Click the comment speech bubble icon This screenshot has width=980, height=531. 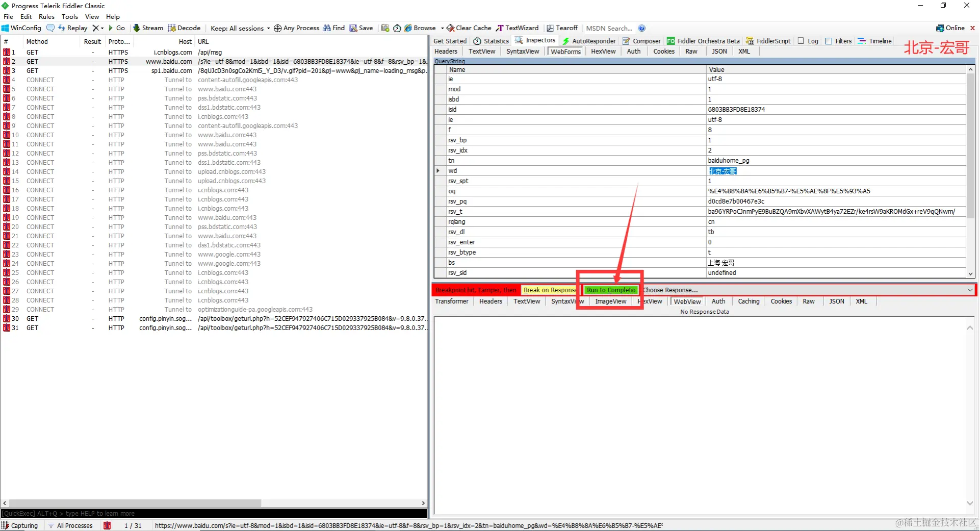coord(50,28)
